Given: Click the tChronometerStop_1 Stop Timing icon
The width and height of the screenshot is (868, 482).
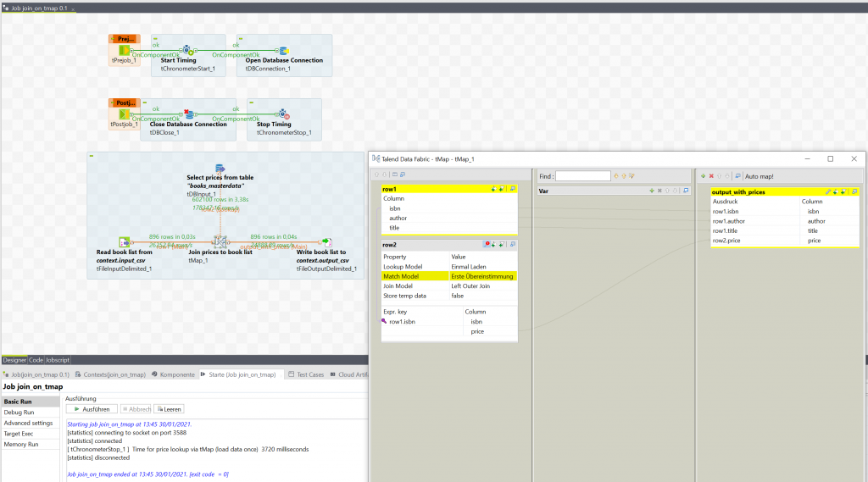Looking at the screenshot, I should (x=284, y=115).
